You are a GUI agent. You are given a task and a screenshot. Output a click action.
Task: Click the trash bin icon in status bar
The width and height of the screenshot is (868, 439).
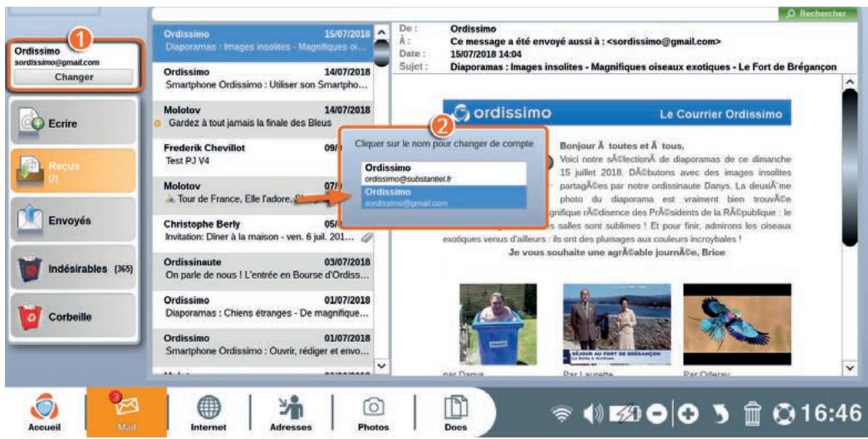coord(753,414)
